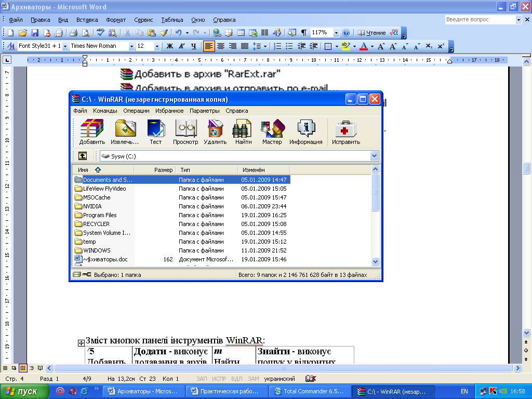Viewport: 532px width, 399px height.
Task: Toggle left text alignment
Action: click(x=209, y=46)
